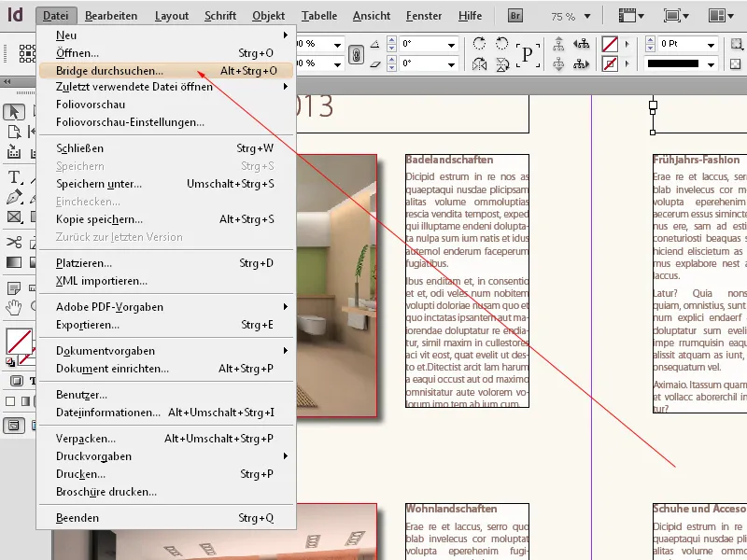747x560 pixels.
Task: Open the 75% zoom level dropdown
Action: pyautogui.click(x=588, y=15)
